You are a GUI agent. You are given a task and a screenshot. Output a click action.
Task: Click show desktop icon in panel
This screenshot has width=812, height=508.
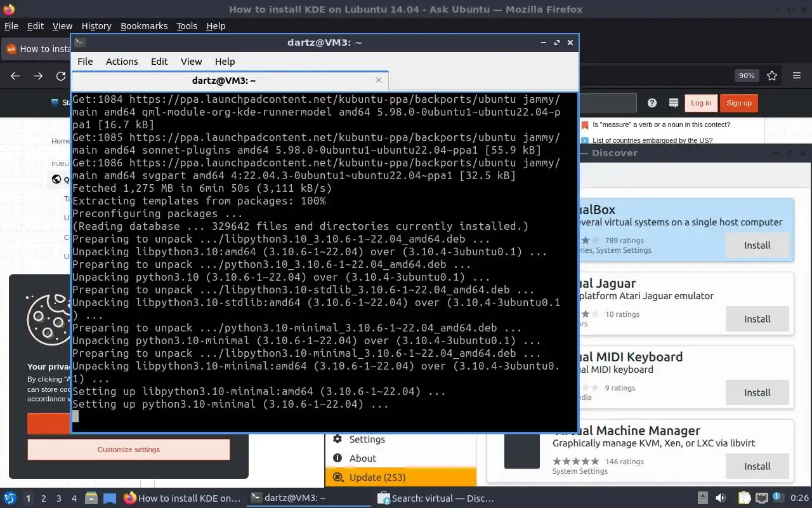109,498
